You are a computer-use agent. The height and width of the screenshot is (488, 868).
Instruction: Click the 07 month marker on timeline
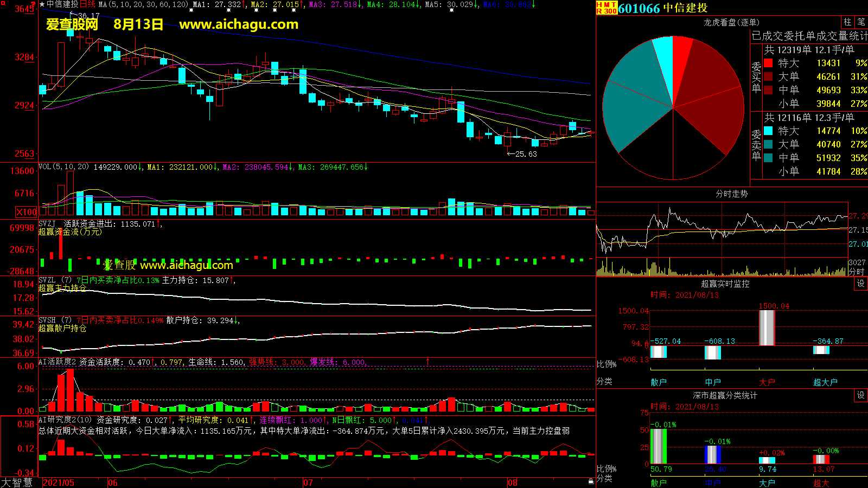(x=308, y=483)
